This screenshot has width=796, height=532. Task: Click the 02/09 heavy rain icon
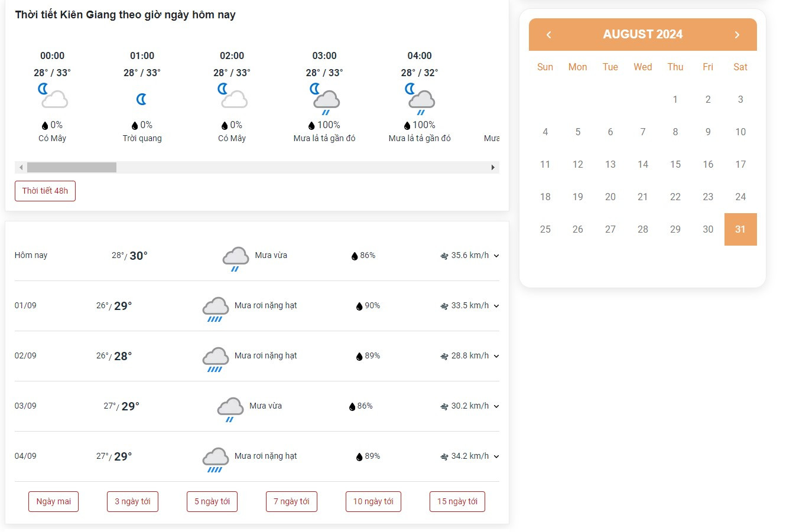pos(215,359)
